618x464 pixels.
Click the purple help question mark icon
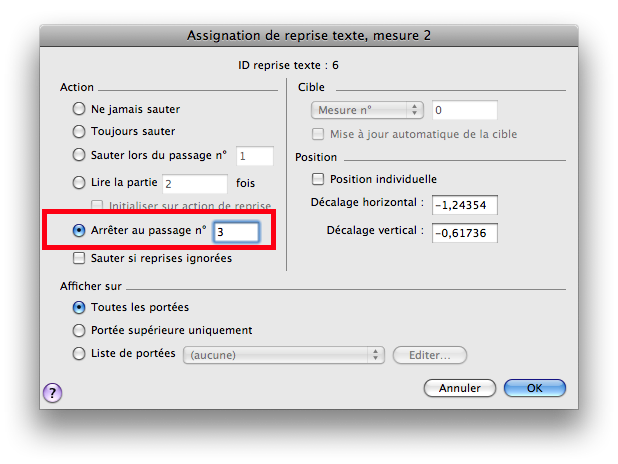pos(52,393)
